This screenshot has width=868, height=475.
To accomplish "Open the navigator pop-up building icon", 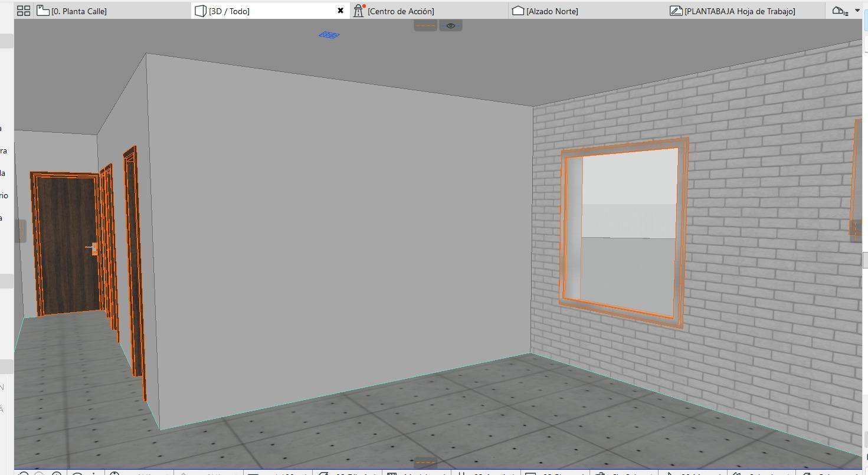I will coord(838,11).
